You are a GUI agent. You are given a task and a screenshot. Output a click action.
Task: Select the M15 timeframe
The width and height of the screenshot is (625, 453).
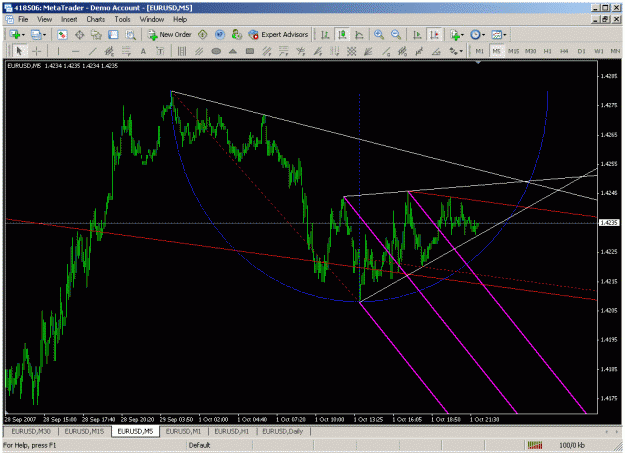(x=513, y=51)
